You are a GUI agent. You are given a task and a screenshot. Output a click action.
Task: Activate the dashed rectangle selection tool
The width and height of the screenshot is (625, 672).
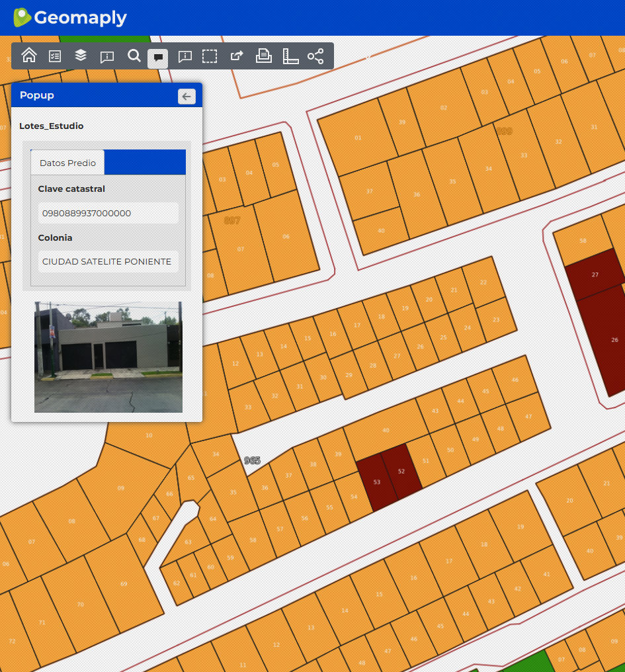(x=210, y=56)
